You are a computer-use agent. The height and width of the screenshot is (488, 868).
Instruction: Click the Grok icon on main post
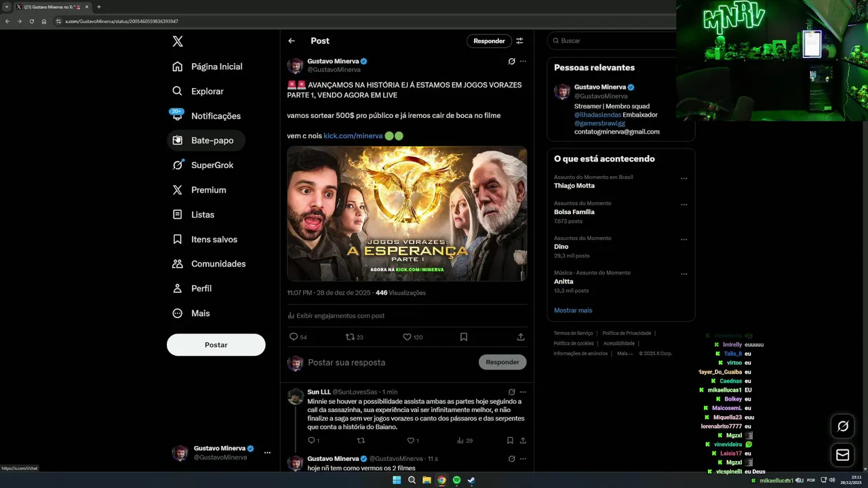tap(511, 61)
